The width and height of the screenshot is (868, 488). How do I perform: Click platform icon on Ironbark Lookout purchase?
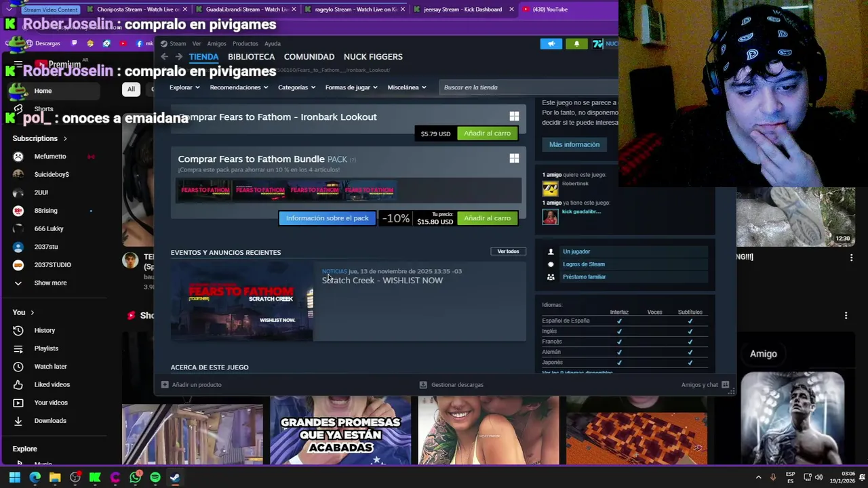click(514, 117)
